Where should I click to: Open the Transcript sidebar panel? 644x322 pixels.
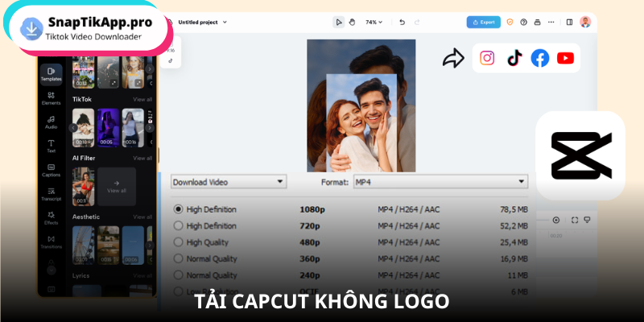[51, 194]
